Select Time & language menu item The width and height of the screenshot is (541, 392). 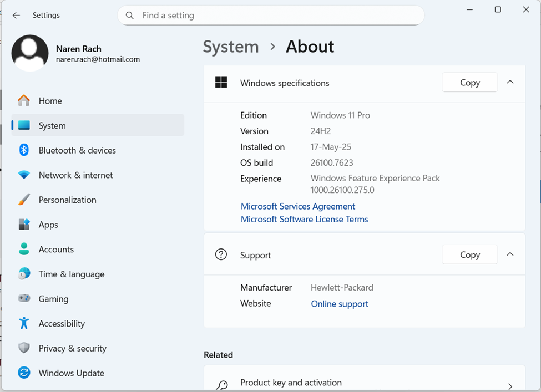(72, 274)
